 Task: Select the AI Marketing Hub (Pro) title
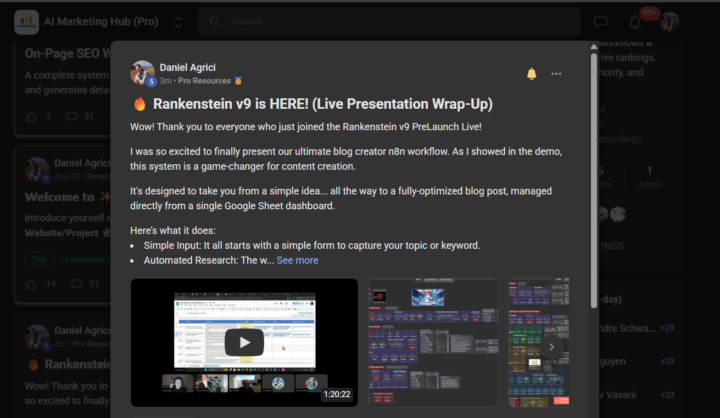click(101, 22)
